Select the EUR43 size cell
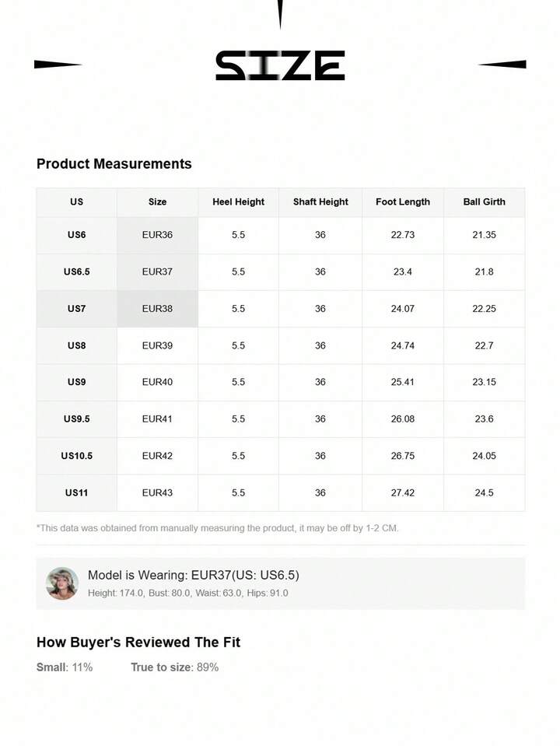Viewport: 560px width, 746px height. tap(157, 492)
